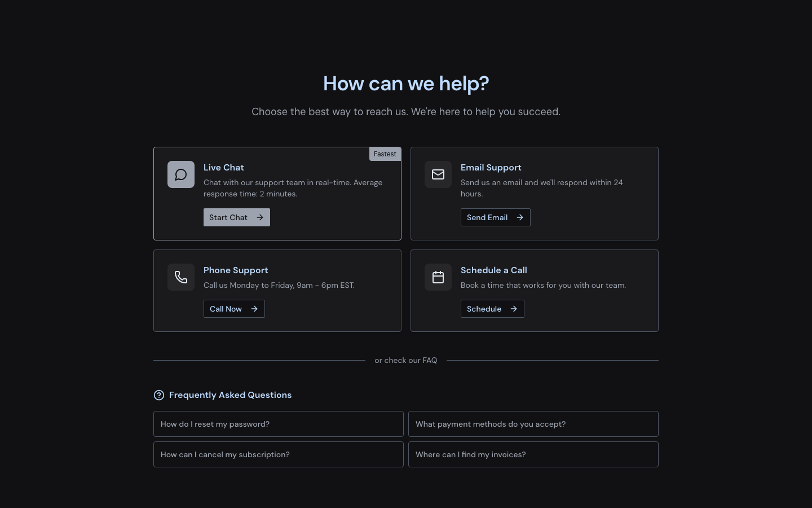Select the Phone Support card title
This screenshot has height=508, width=812.
click(x=236, y=270)
